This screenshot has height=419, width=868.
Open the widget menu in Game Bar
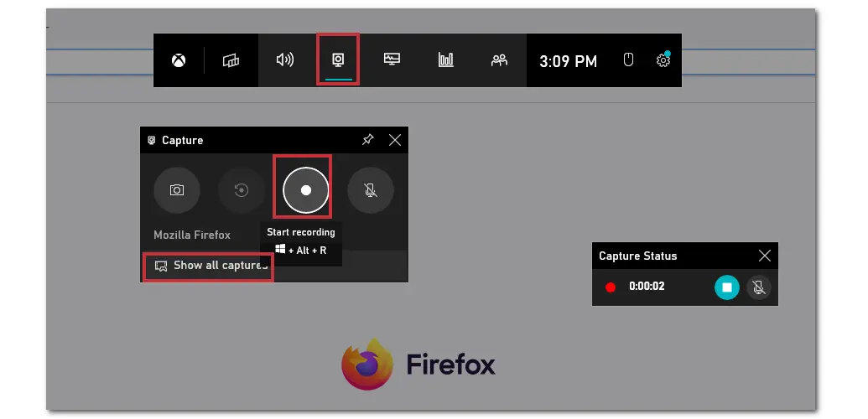click(x=231, y=60)
